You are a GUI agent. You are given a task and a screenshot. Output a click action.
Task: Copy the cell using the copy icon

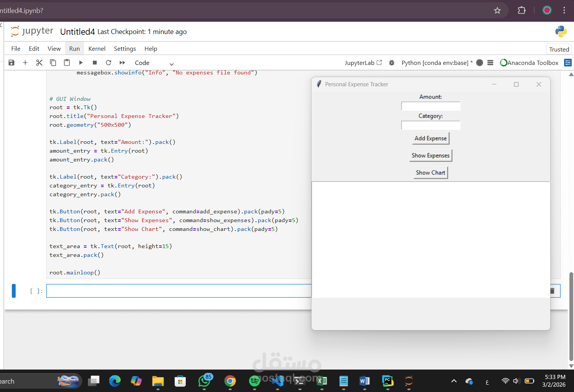[x=53, y=62]
